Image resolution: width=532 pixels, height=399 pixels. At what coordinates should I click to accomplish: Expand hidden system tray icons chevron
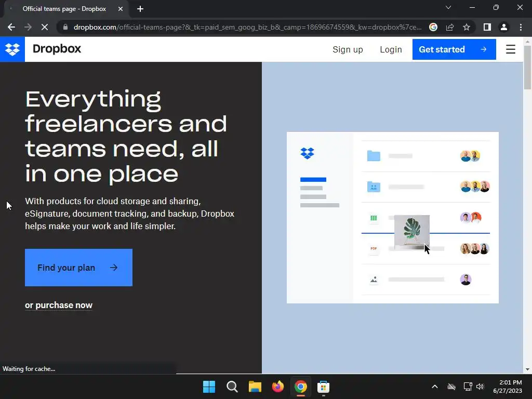435,387
